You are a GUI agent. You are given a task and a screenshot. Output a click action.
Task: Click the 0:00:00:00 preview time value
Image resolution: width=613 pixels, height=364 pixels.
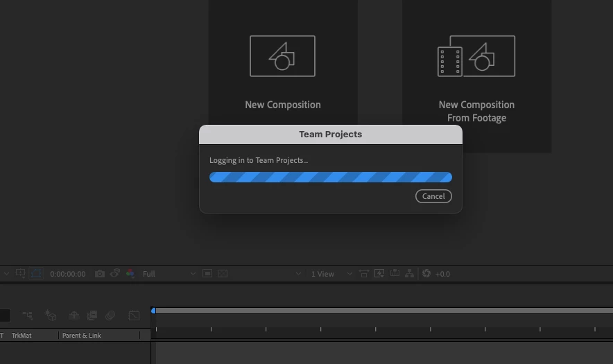point(68,274)
